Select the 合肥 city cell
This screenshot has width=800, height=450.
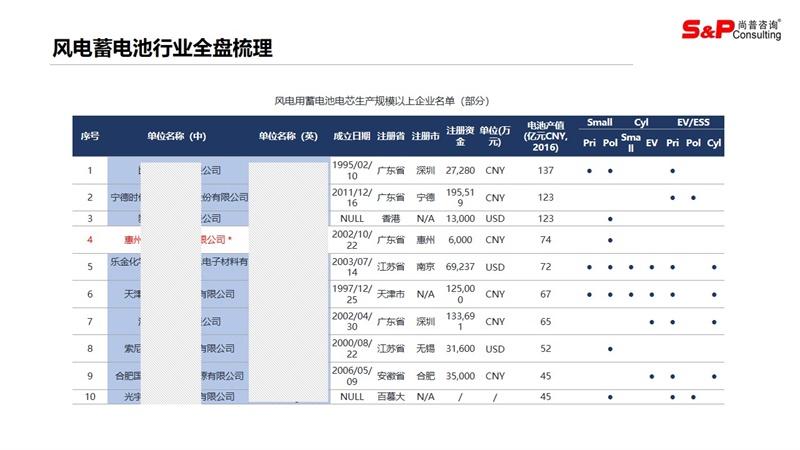[425, 376]
